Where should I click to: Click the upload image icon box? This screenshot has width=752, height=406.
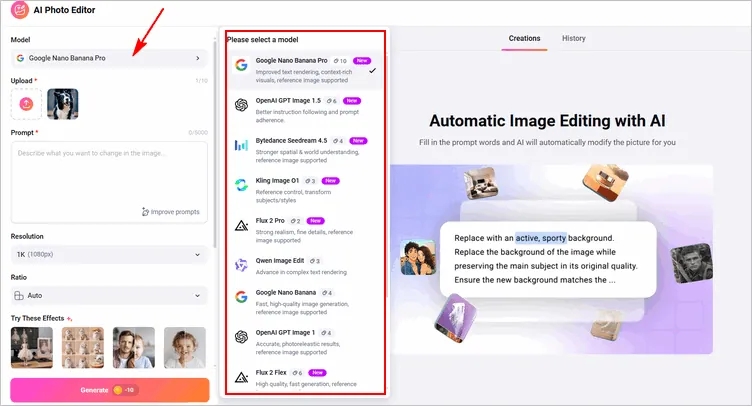[x=27, y=104]
